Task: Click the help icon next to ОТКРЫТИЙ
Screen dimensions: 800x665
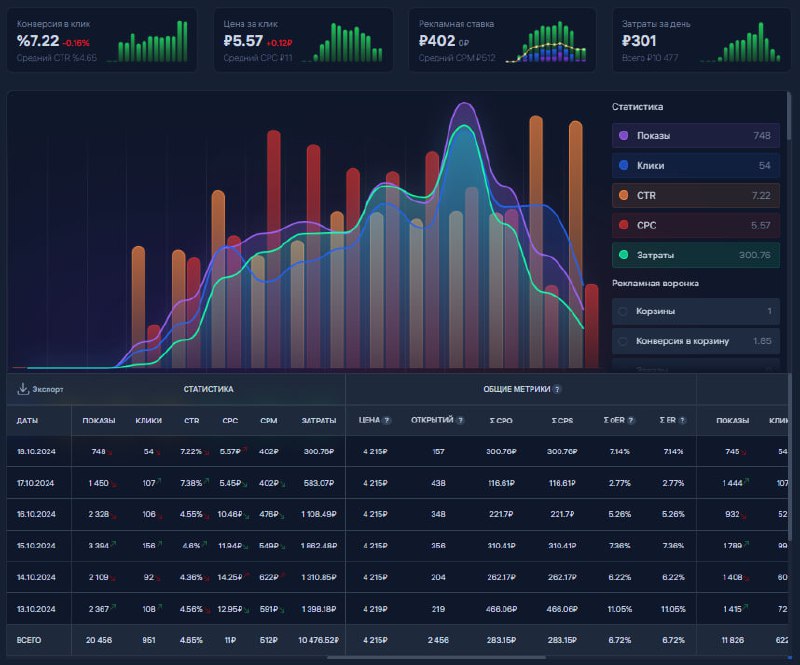Action: 460,421
